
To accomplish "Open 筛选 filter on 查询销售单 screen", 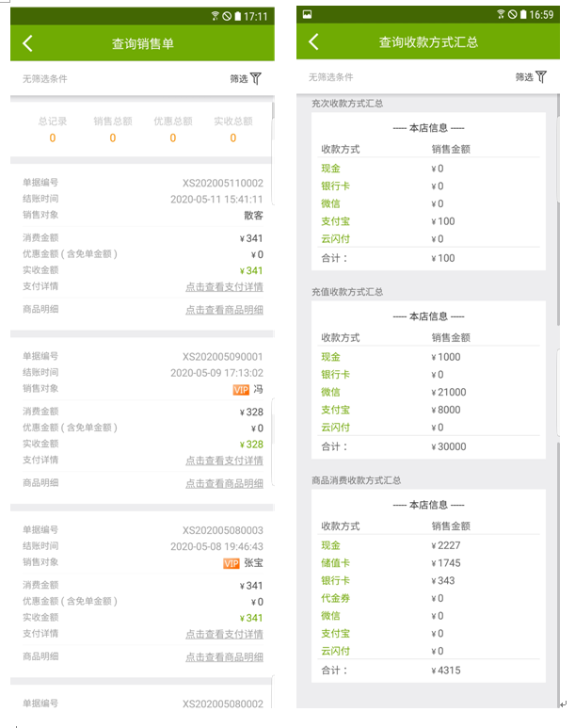I will point(246,78).
